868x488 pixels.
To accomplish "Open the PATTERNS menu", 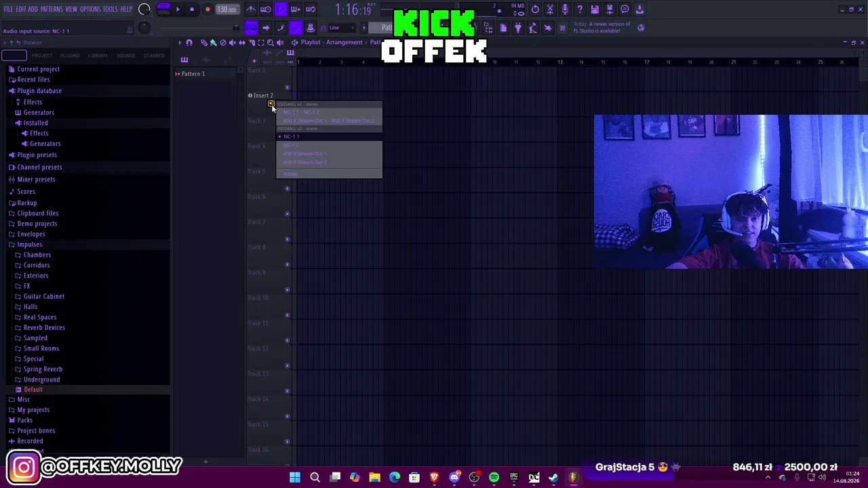I will pyautogui.click(x=52, y=9).
